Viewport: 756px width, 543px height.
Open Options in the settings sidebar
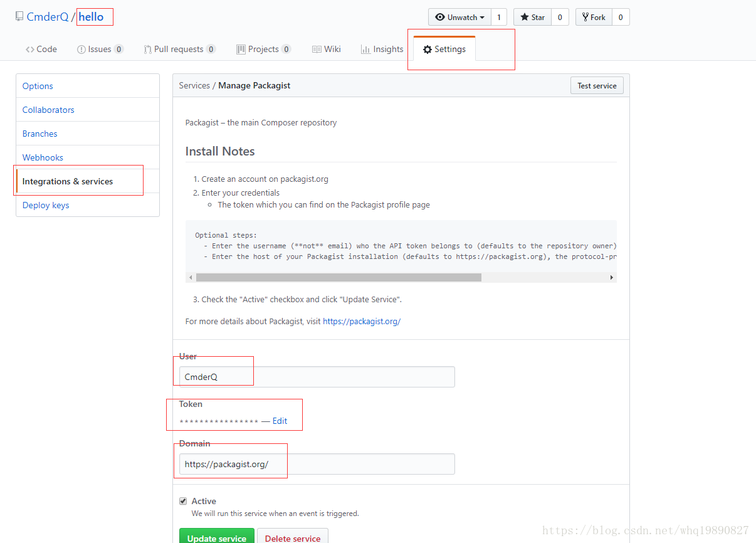coord(88,86)
